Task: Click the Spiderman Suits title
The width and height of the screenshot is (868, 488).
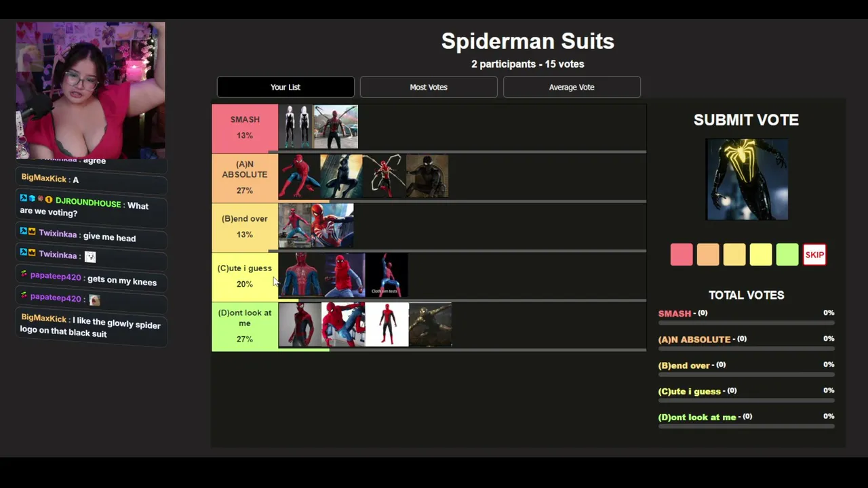Action: point(528,41)
